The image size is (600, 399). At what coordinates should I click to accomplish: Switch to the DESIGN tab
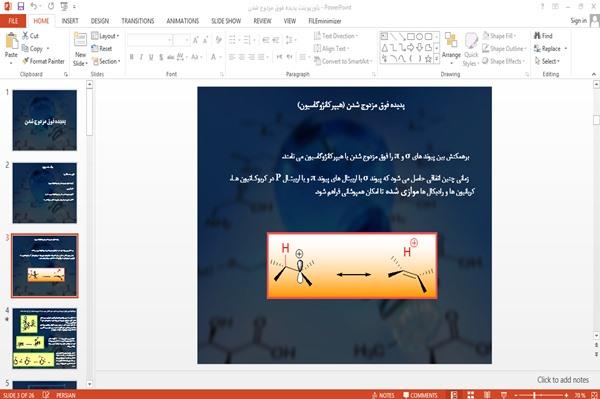click(100, 21)
